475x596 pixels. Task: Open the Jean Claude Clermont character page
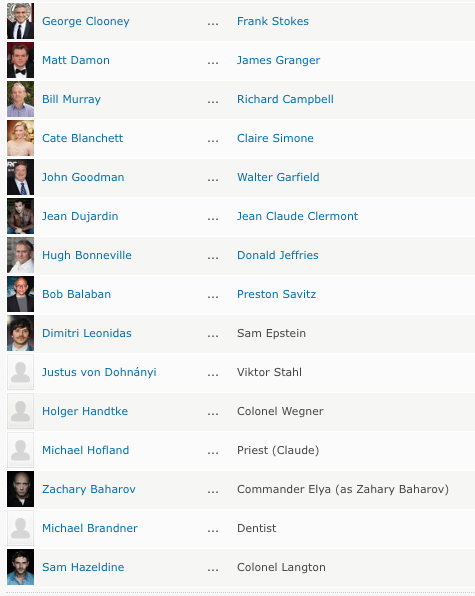pos(298,216)
